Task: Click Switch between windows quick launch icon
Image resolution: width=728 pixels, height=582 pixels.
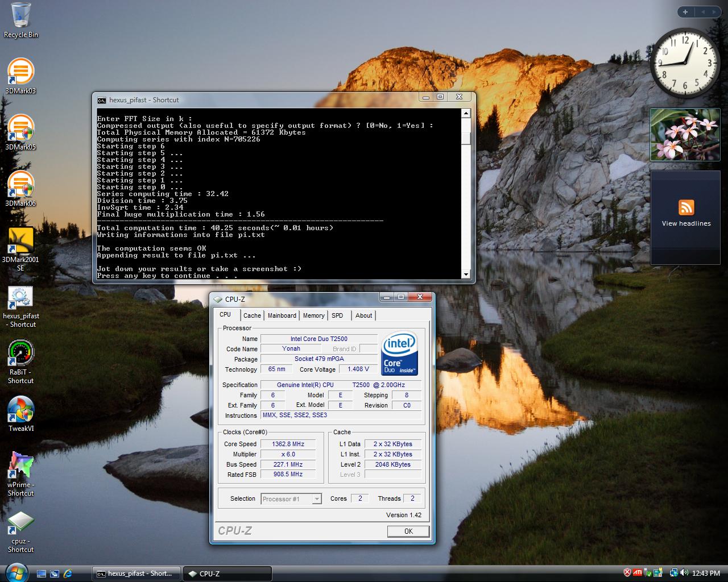Action: [55, 573]
